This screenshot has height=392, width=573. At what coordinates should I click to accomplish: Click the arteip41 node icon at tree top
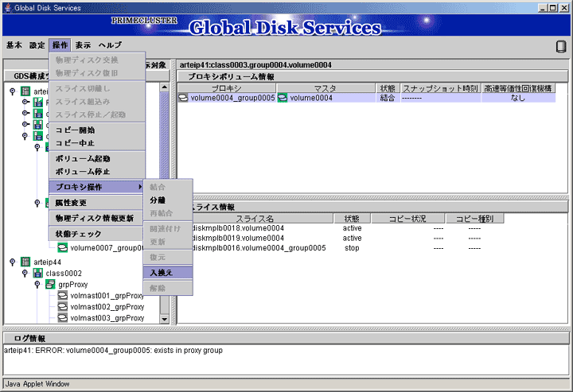[x=25, y=91]
